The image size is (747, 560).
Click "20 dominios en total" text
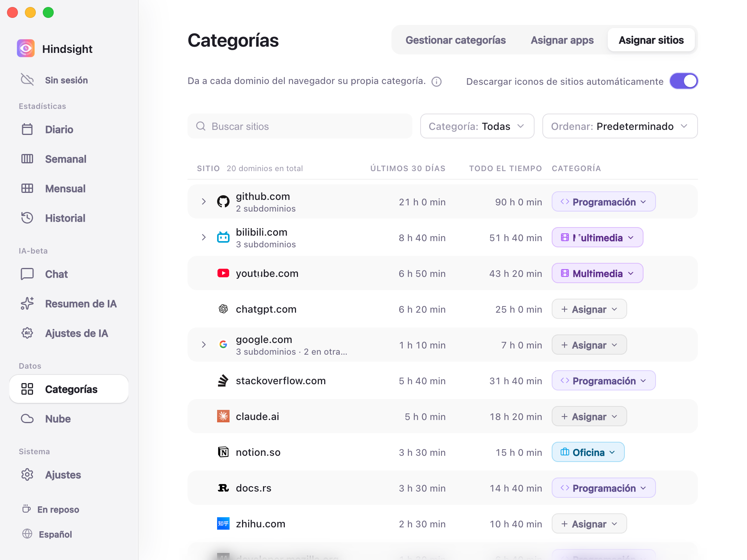pos(265,168)
